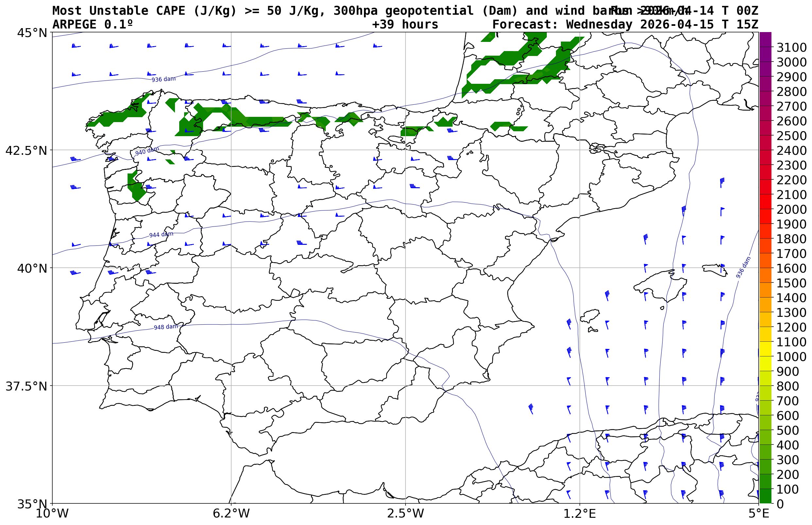This screenshot has height=525, width=812.
Task: Click the 3100 colorbar tick label
Action: point(791,48)
